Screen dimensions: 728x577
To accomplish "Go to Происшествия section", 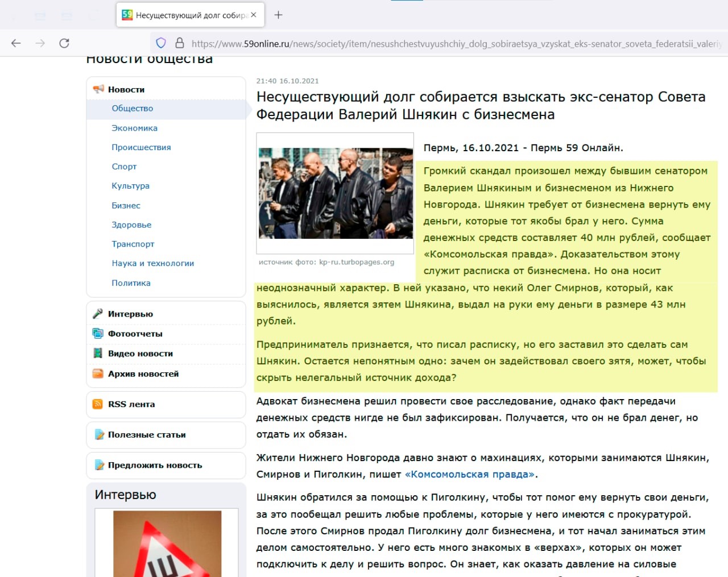I will tap(141, 148).
